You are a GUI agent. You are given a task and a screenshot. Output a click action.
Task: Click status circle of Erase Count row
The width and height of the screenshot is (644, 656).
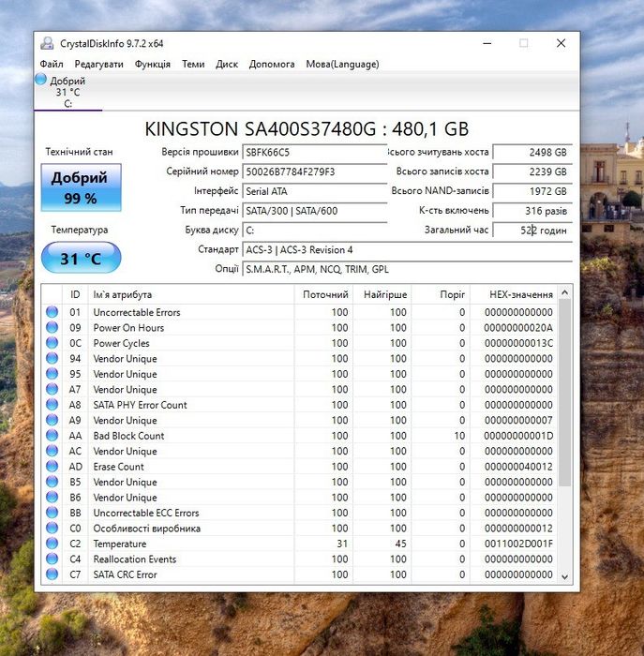[52, 467]
